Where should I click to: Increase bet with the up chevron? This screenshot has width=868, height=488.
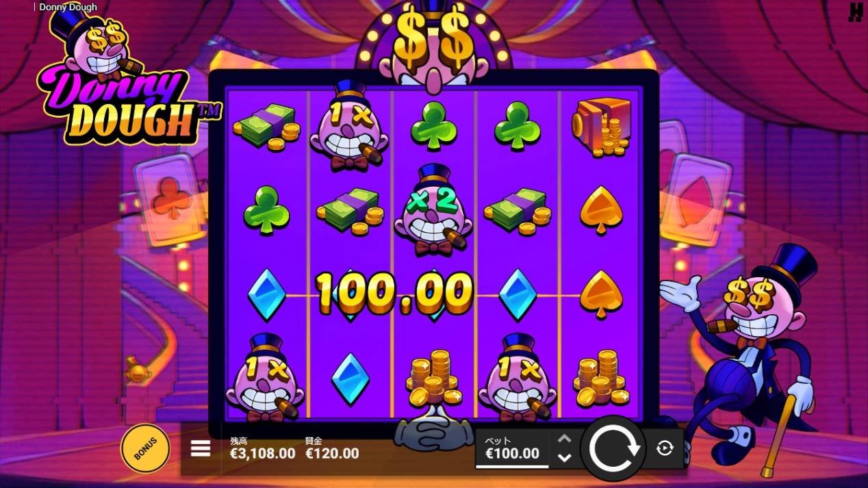pos(564,439)
